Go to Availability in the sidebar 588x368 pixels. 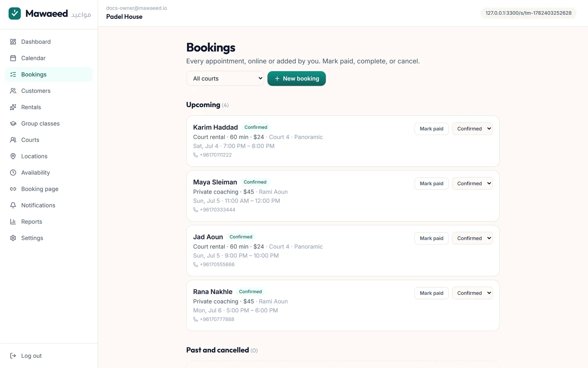click(49, 173)
